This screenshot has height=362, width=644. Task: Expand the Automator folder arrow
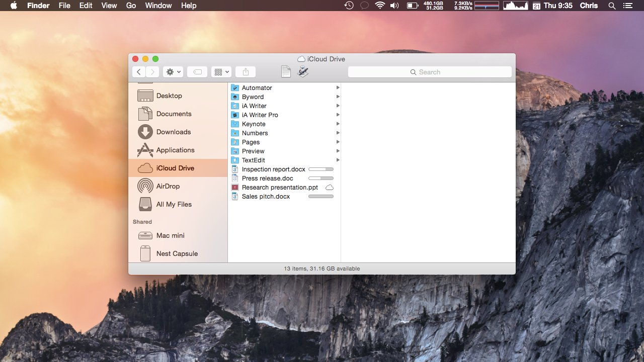338,87
